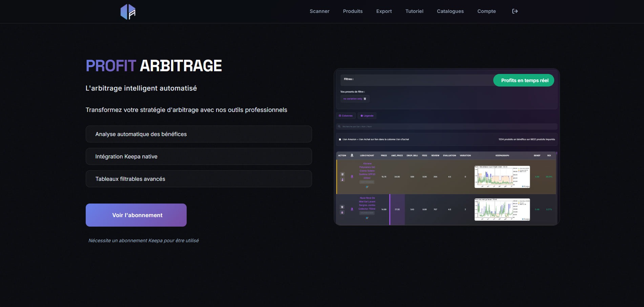Click trash icon in Klorane row

342,174
